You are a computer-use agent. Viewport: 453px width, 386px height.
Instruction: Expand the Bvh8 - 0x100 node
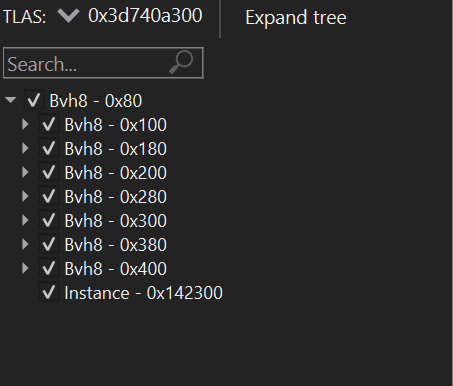tap(25, 124)
